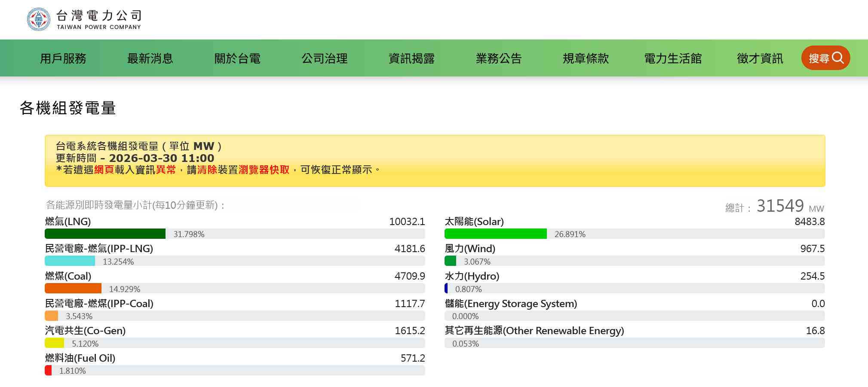The width and height of the screenshot is (868, 387).
Task: Click the 各機組發電量 page heading
Action: point(67,108)
